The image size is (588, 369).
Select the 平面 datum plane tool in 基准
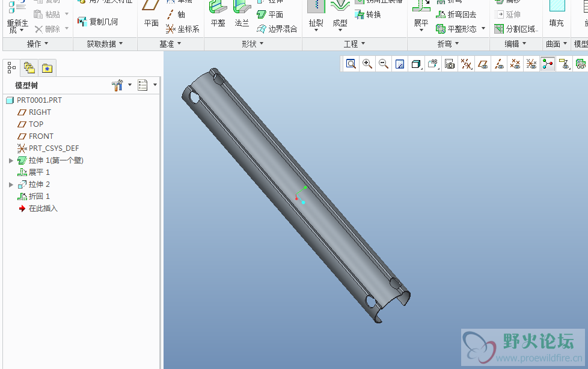(151, 14)
